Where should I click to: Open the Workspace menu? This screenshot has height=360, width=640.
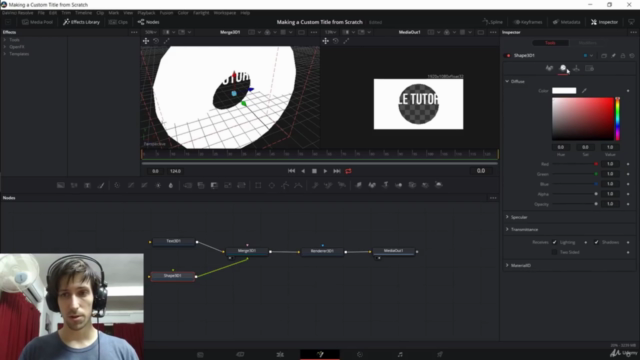(x=224, y=13)
